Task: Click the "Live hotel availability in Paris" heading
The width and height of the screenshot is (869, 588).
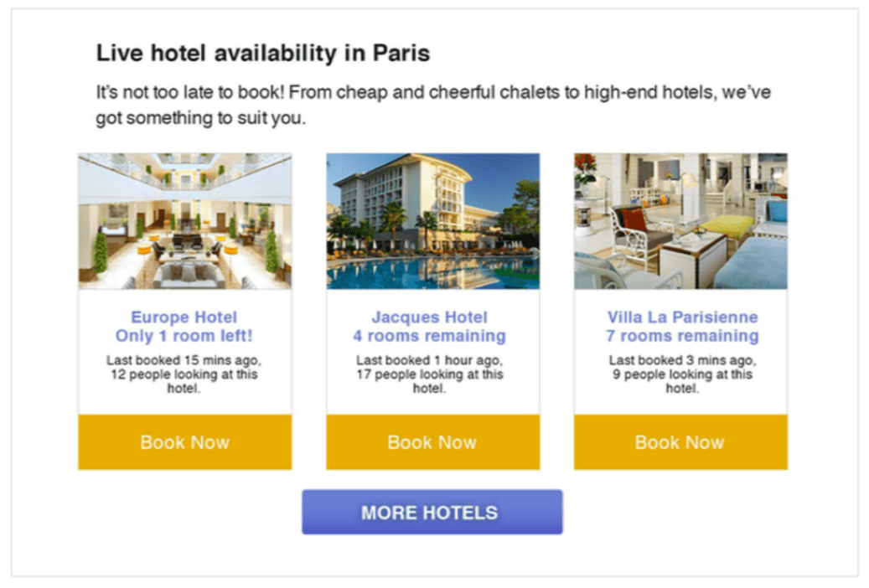Action: tap(263, 54)
